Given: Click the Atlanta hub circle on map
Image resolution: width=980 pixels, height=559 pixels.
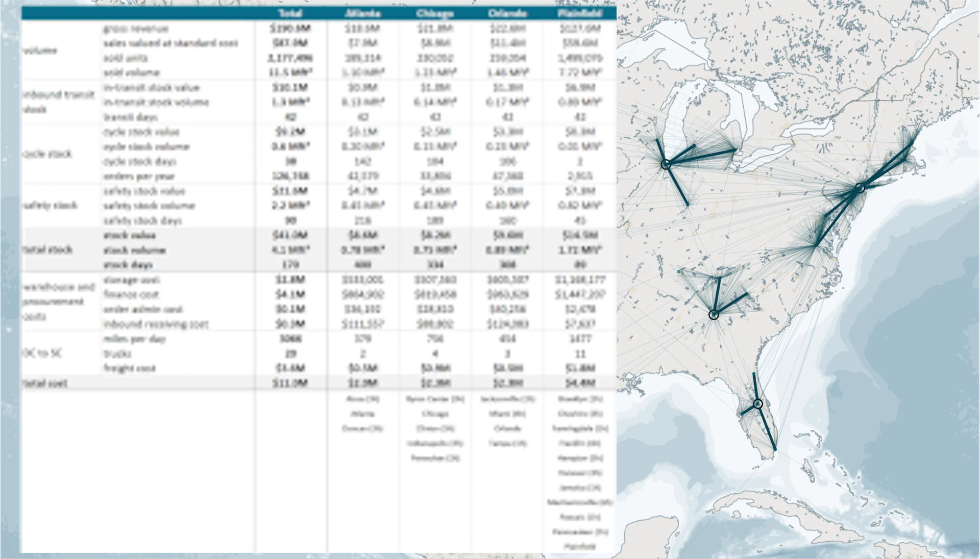Looking at the screenshot, I should (714, 315).
